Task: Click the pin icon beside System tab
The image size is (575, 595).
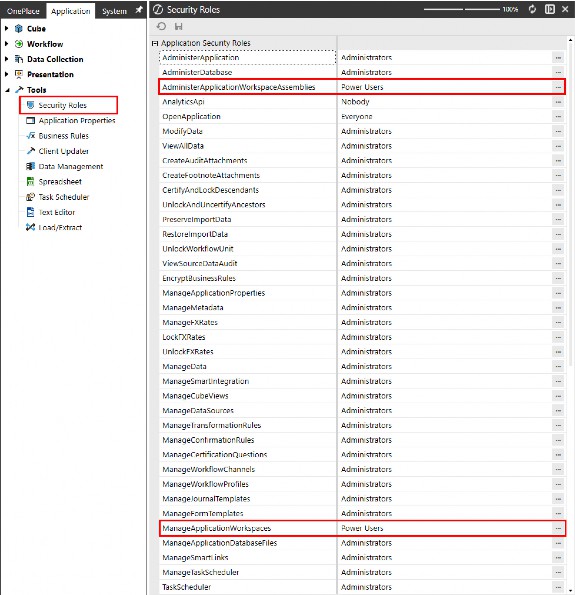Action: [x=139, y=10]
